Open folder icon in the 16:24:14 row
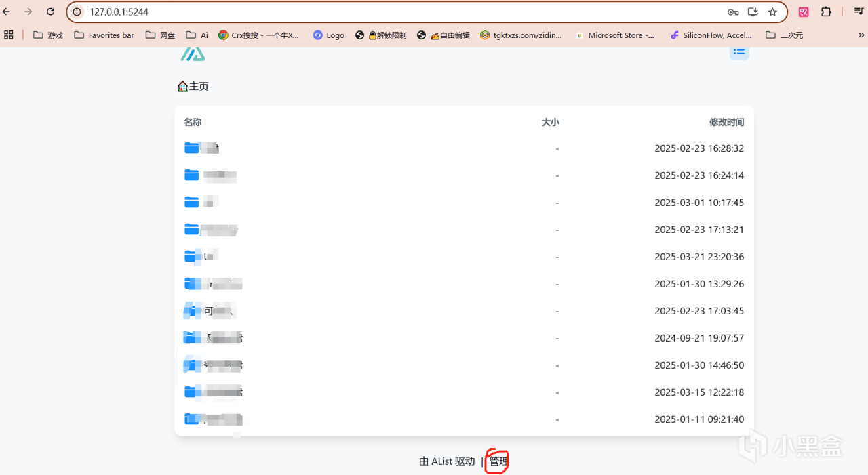 pyautogui.click(x=192, y=175)
